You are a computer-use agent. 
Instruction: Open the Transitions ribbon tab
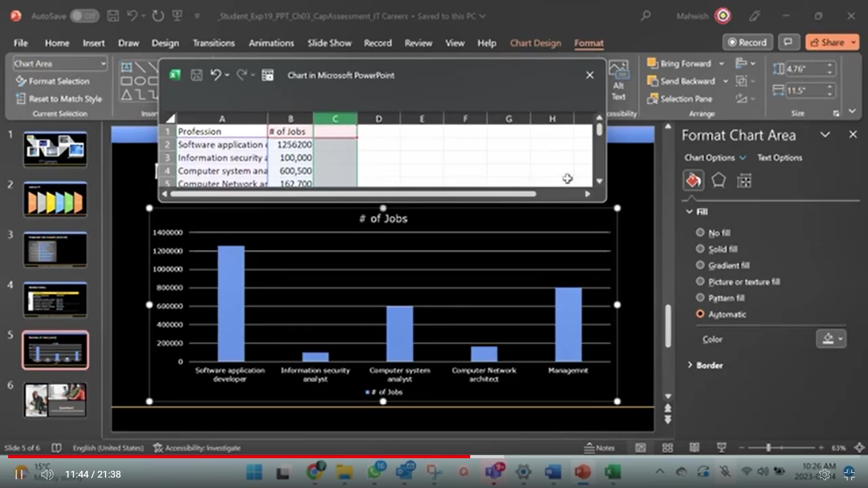coord(213,43)
